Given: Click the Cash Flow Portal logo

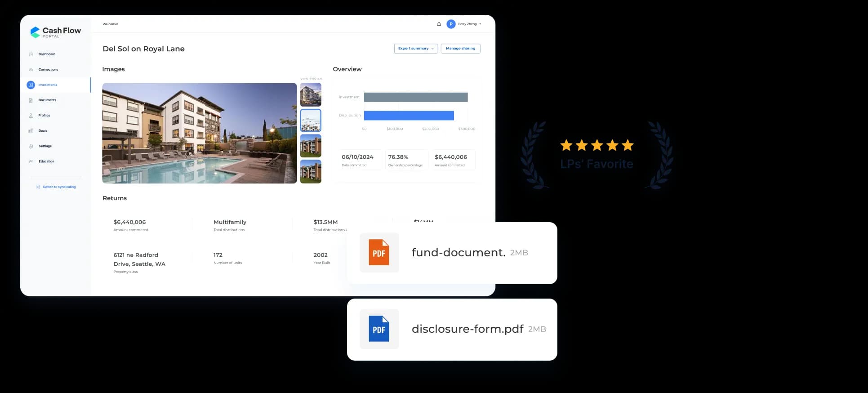Looking at the screenshot, I should pos(55,32).
